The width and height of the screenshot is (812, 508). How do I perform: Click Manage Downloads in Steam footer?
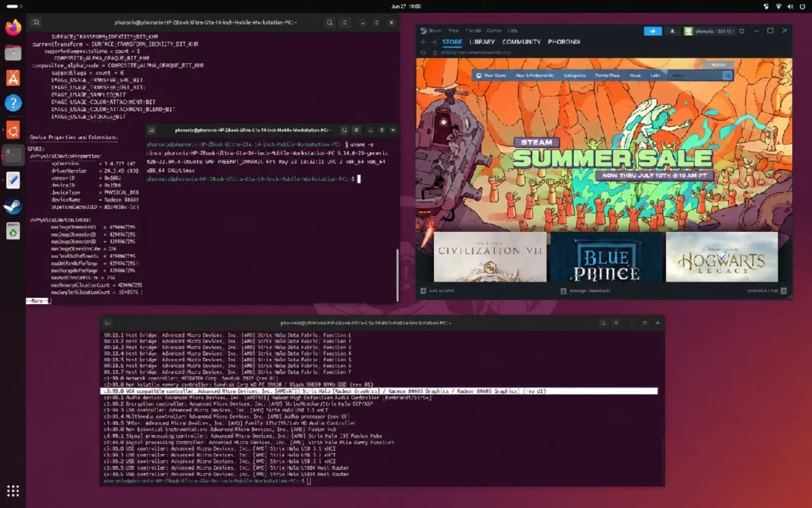coord(586,291)
